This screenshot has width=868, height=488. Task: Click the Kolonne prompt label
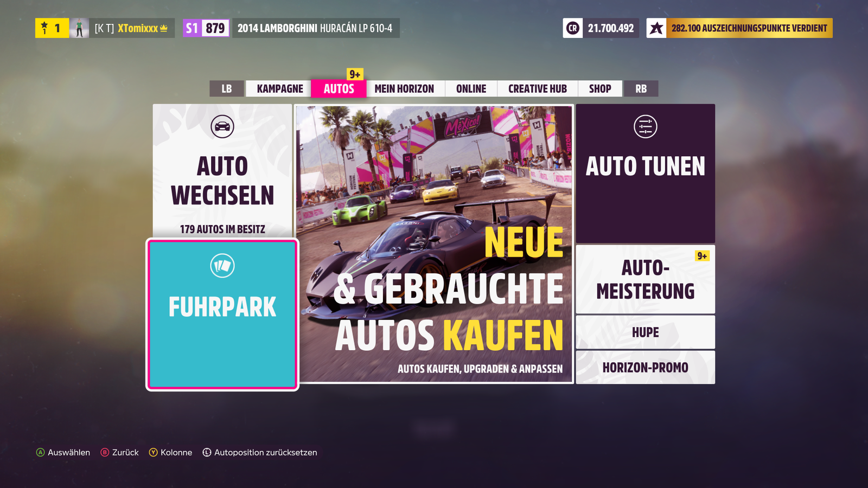(176, 452)
